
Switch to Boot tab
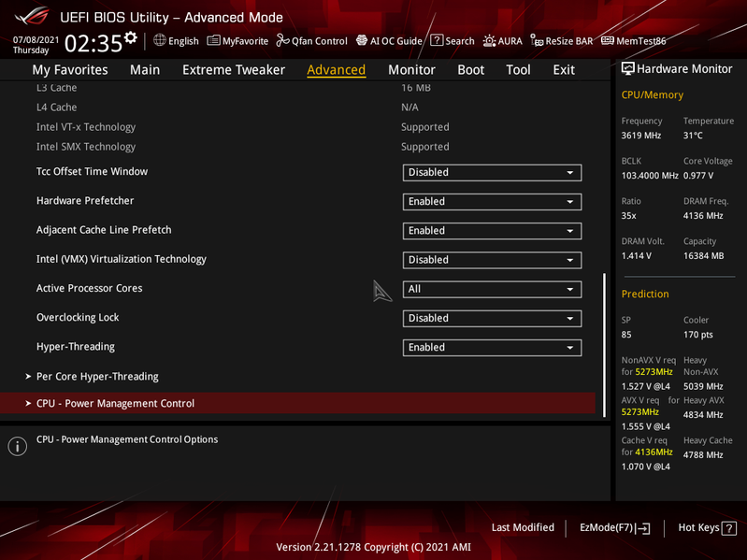470,70
